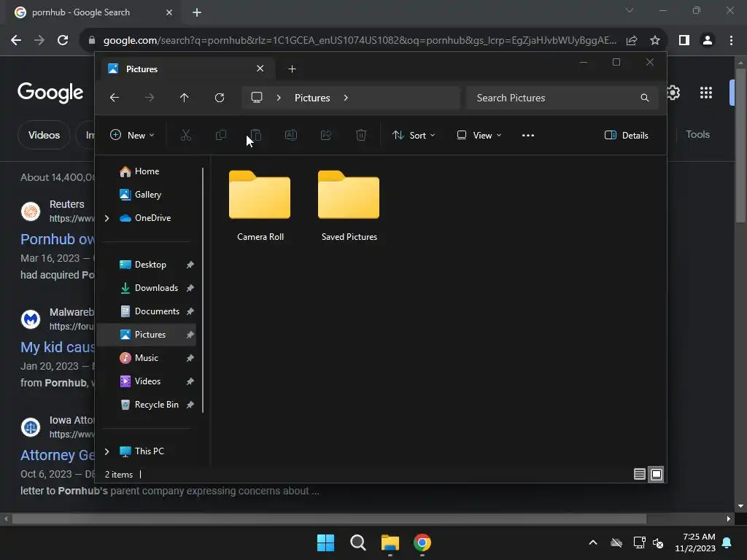Toggle the Details pane
747x560 pixels.
click(x=626, y=135)
